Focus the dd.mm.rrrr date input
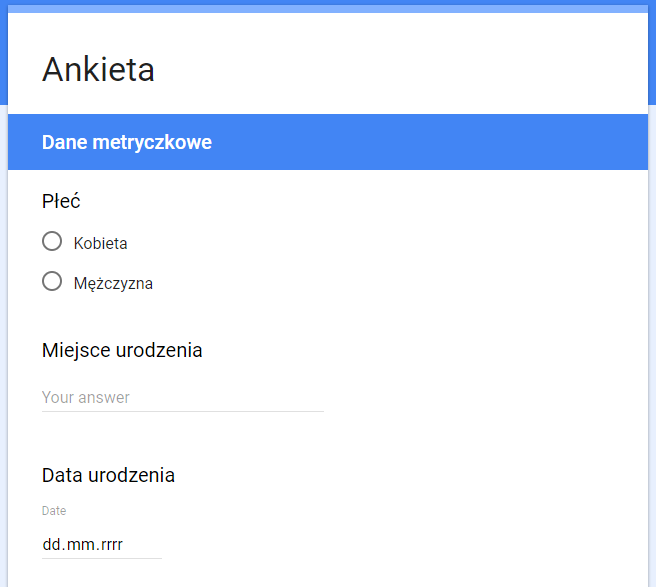Viewport: 656px width, 587px height. pyautogui.click(x=102, y=545)
